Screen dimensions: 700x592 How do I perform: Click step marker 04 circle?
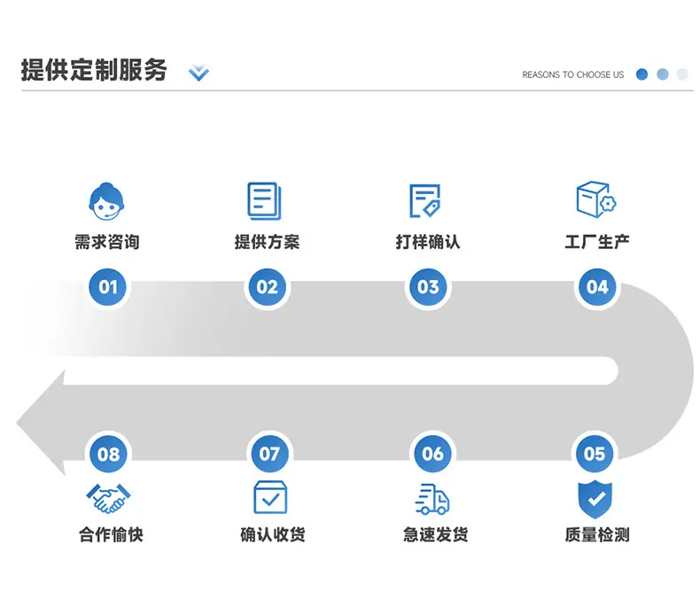pos(597,286)
